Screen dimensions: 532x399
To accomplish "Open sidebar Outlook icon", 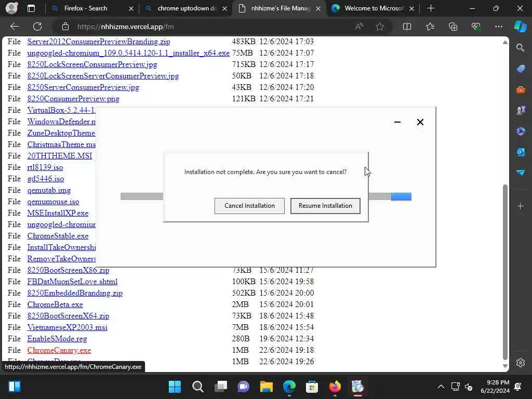I will tap(521, 152).
